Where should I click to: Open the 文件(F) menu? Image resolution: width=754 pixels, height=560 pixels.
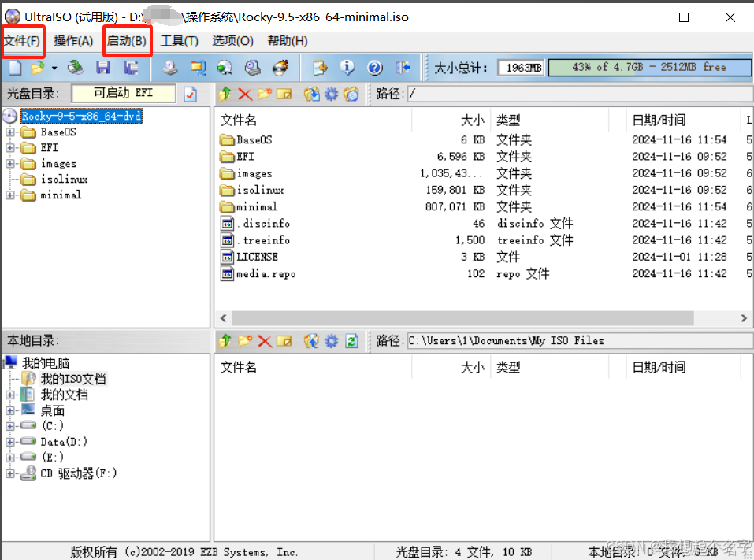(21, 41)
